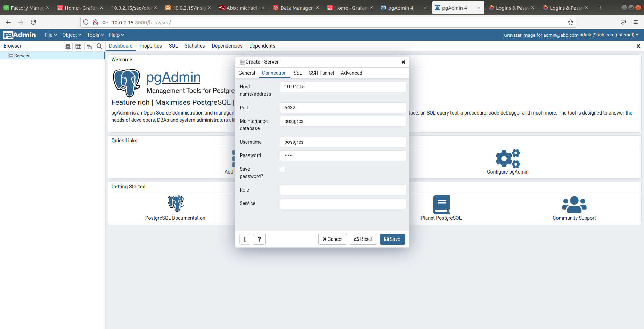Viewport: 644px width, 329px height.
Task: Open admin@abb.com user account dropdown
Action: pyautogui.click(x=609, y=35)
